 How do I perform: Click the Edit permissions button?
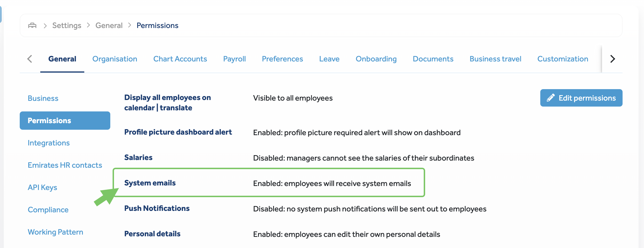(581, 98)
